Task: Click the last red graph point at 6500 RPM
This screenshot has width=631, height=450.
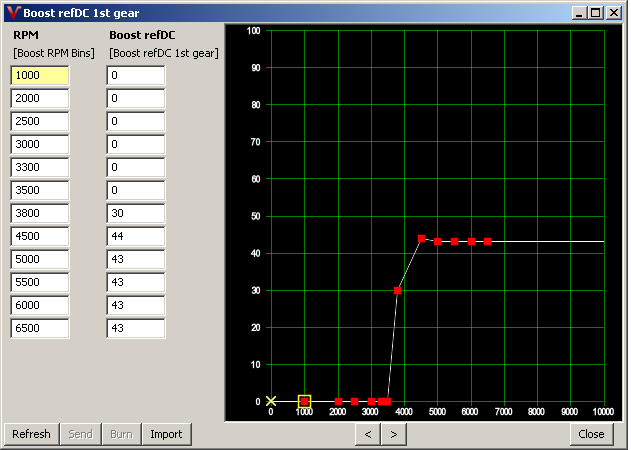Action: (488, 242)
